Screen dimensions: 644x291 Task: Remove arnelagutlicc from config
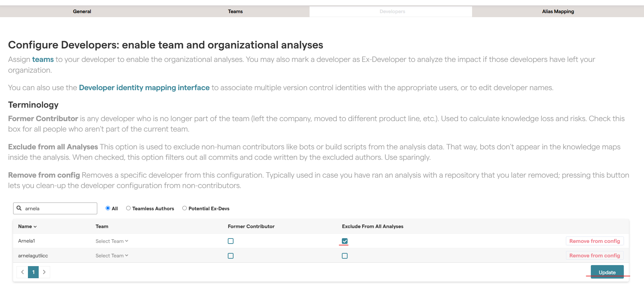tap(595, 256)
